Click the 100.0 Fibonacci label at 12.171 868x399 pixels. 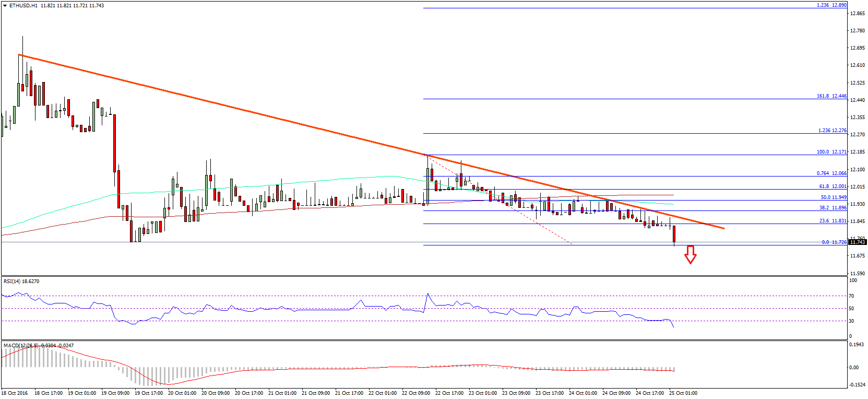click(x=831, y=152)
